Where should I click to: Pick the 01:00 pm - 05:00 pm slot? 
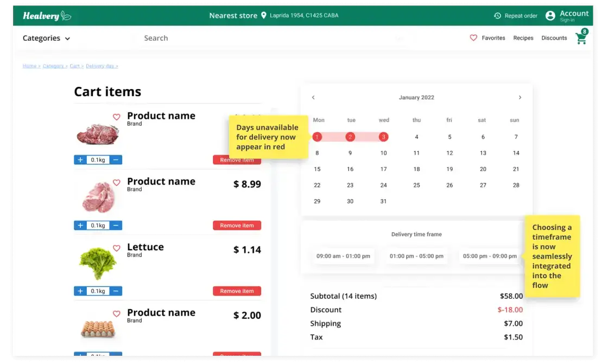pyautogui.click(x=416, y=256)
